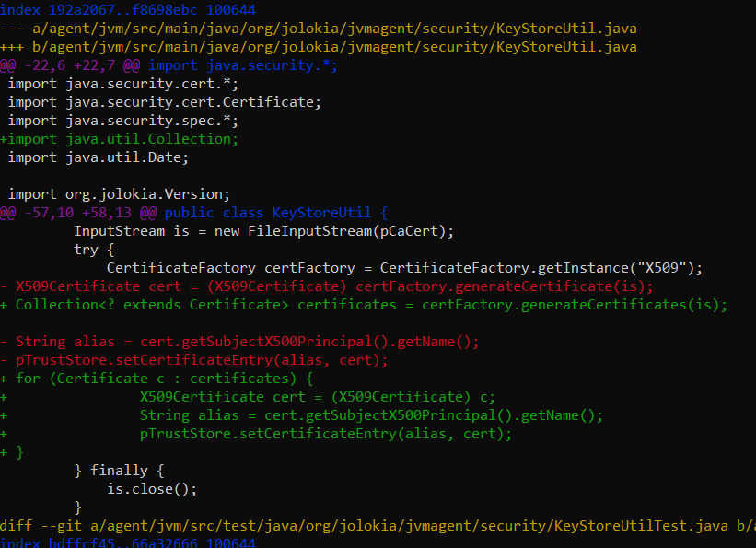Click 'diff --git' KeyStoreUtilTest.java line
Image resolution: width=756 pixels, height=548 pixels.
coord(378,526)
